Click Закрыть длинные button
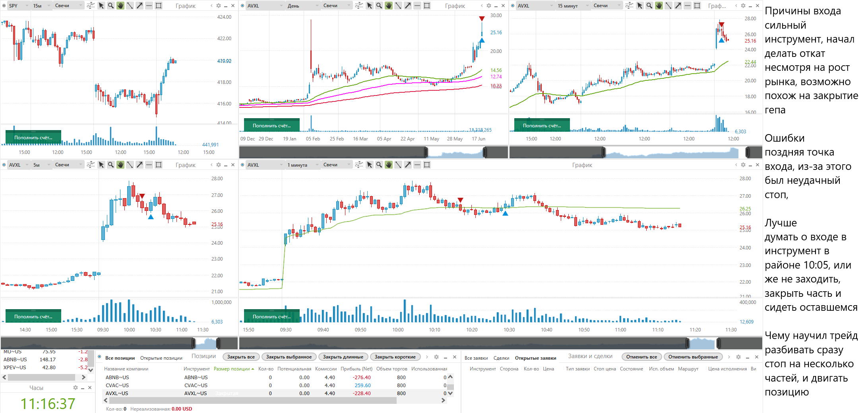Image resolution: width=868 pixels, height=413 pixels. 343,357
